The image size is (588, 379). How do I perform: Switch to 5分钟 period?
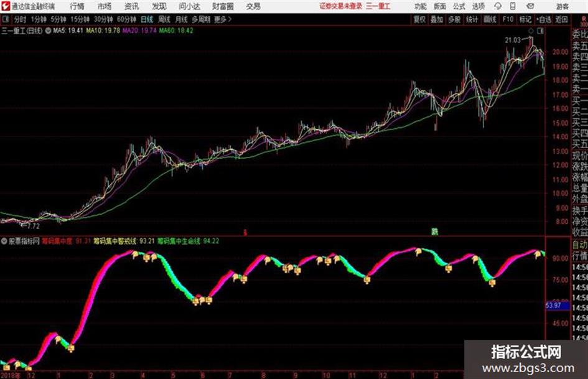tap(58, 19)
